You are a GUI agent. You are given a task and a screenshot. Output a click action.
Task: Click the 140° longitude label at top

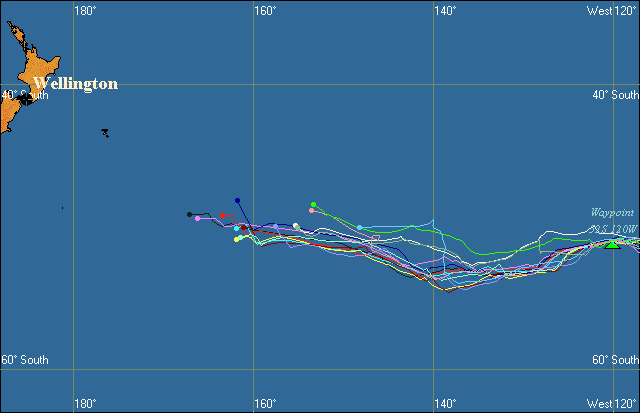445,11
